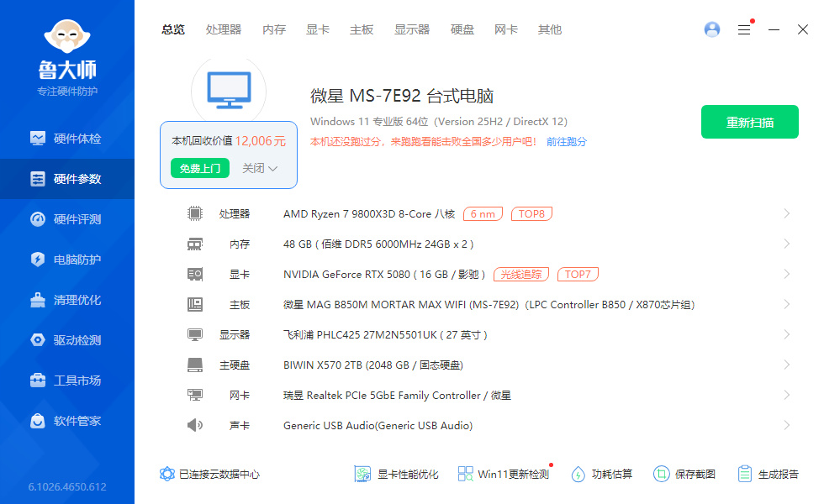Viewport: 824px width, 504px height.
Task: Switch to the top 内存 tab
Action: pyautogui.click(x=274, y=30)
